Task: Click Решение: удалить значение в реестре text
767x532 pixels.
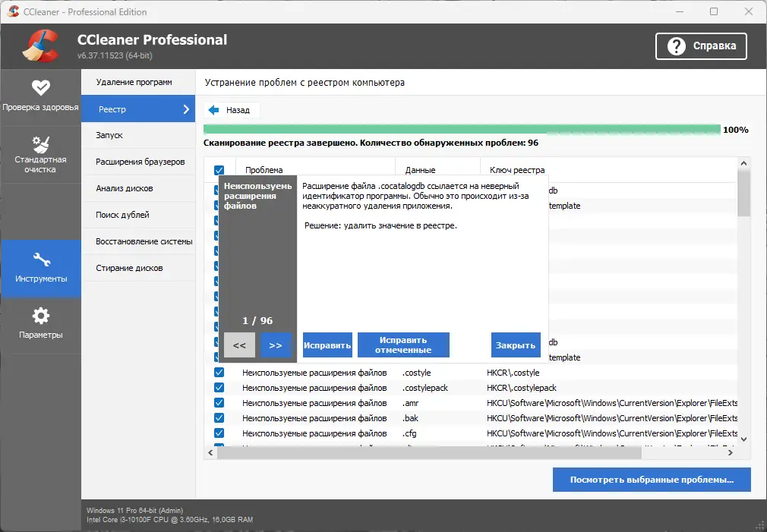Action: (380, 225)
